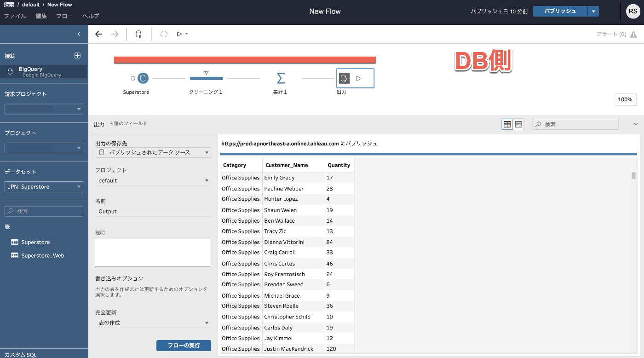This screenshot has height=358, width=644.
Task: Click the table search field in the sidebar
Action: click(x=44, y=211)
